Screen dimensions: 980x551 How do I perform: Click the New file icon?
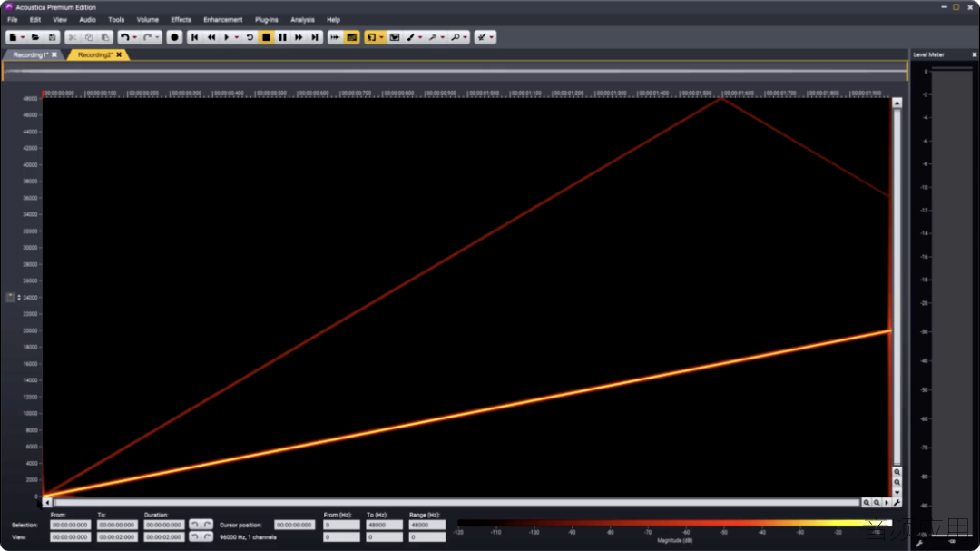click(13, 37)
